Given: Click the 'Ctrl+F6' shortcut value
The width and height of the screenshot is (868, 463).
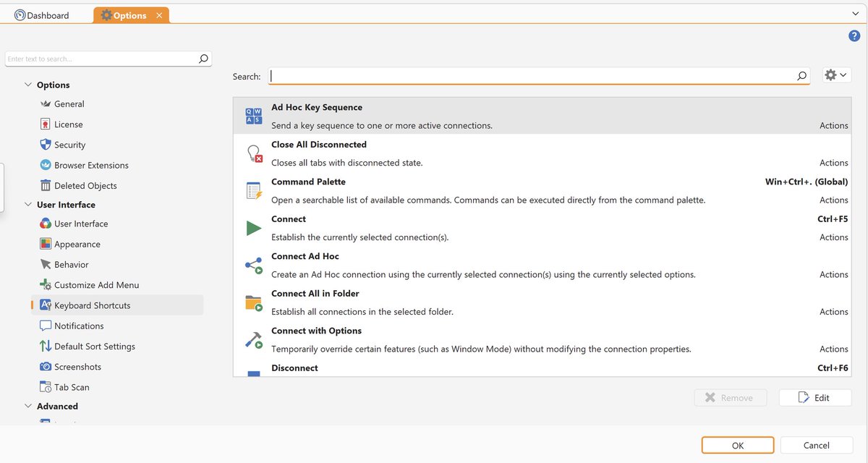Looking at the screenshot, I should 833,368.
